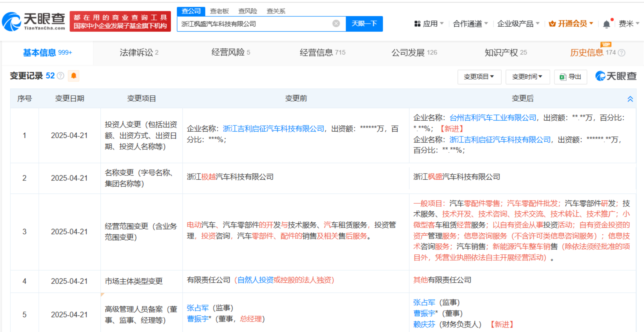Switch to the 查关系 search tab
The width and height of the screenshot is (644, 332).
276,11
